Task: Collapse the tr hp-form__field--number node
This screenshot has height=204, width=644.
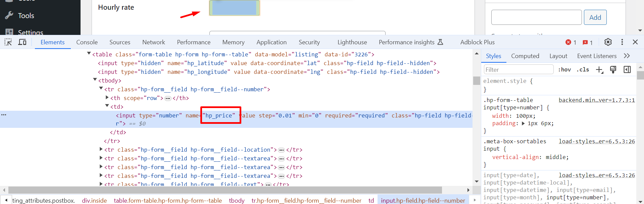Action: (x=101, y=88)
